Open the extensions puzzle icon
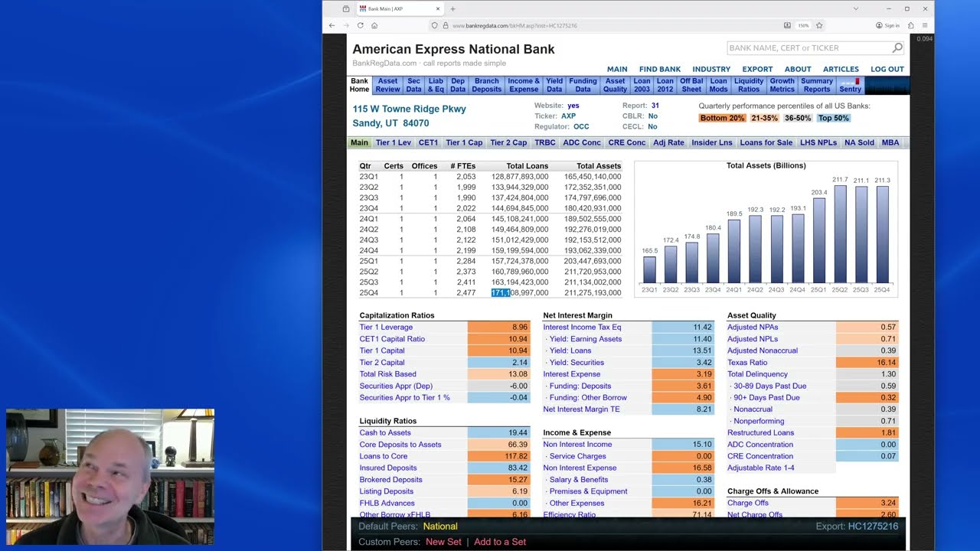This screenshot has height=551, width=980. click(x=911, y=25)
